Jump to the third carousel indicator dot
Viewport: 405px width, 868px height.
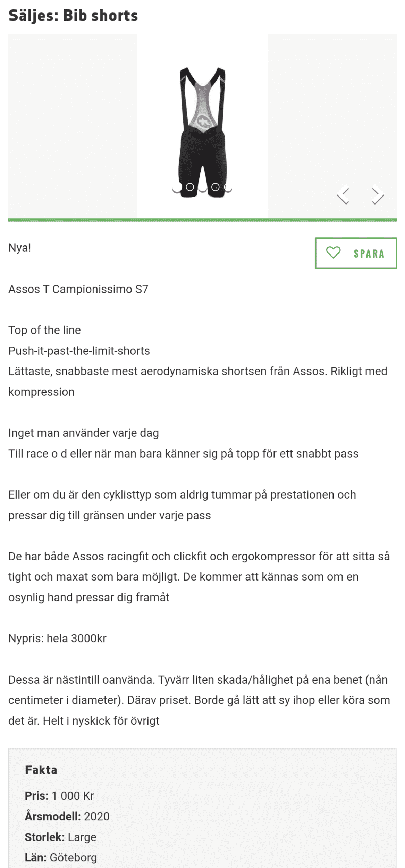203,187
